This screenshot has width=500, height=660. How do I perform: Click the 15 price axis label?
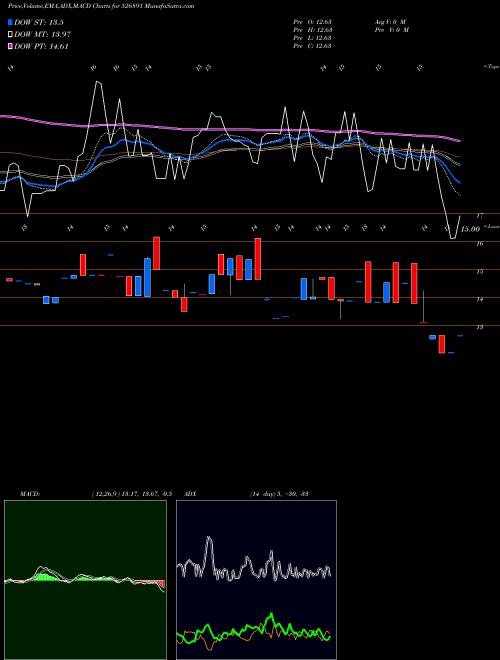pos(479,271)
